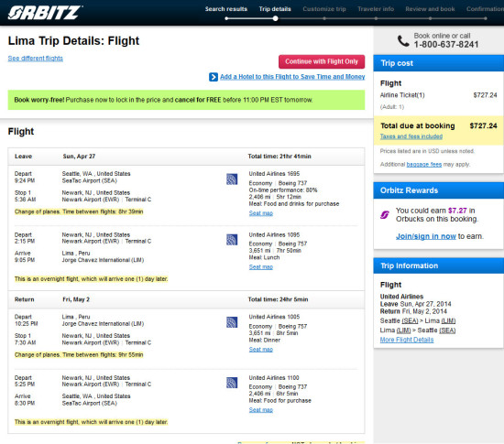Select the Trip details step
This screenshot has width=504, height=444.
click(275, 9)
